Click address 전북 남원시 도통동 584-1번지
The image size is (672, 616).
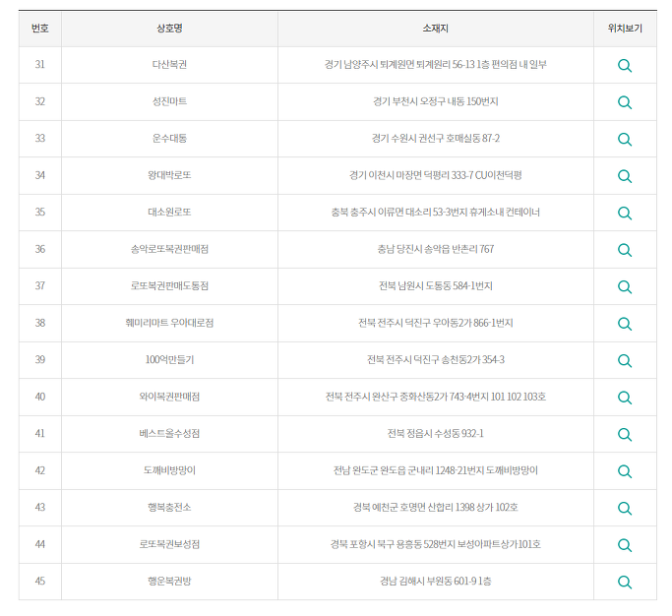436,285
